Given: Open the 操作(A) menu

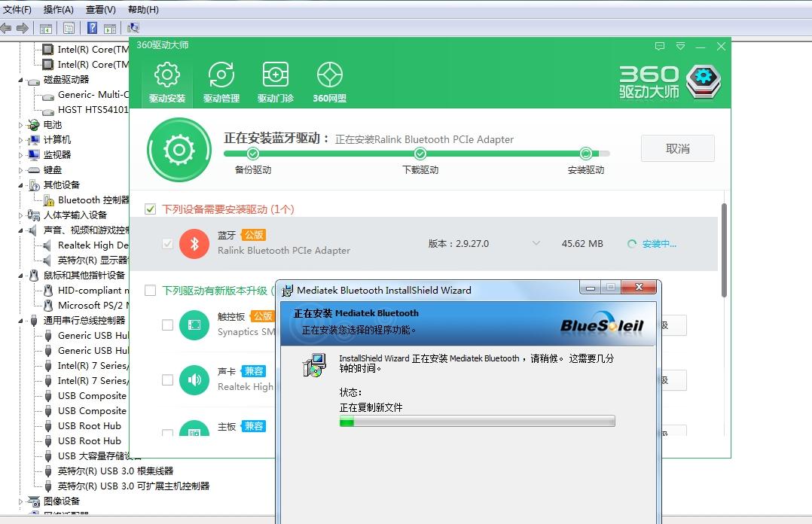Looking at the screenshot, I should [x=59, y=9].
